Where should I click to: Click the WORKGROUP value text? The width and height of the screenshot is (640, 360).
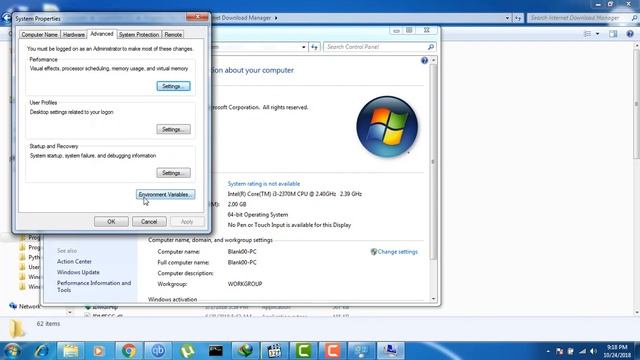click(x=245, y=284)
